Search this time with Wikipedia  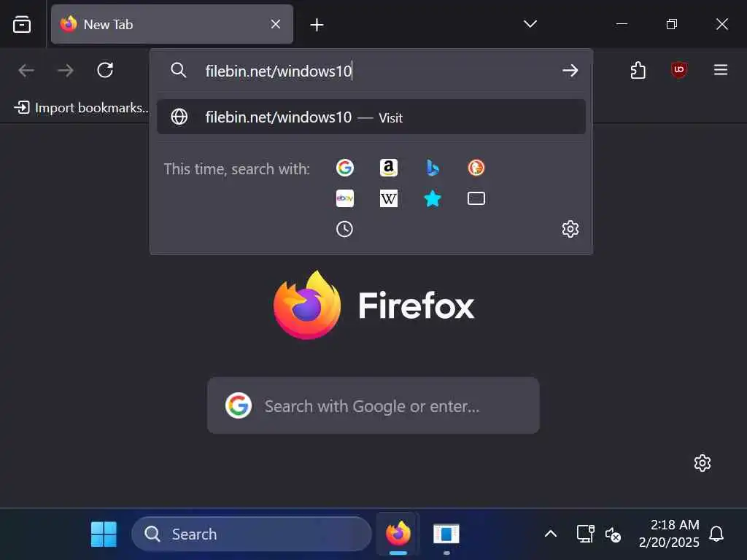[389, 198]
